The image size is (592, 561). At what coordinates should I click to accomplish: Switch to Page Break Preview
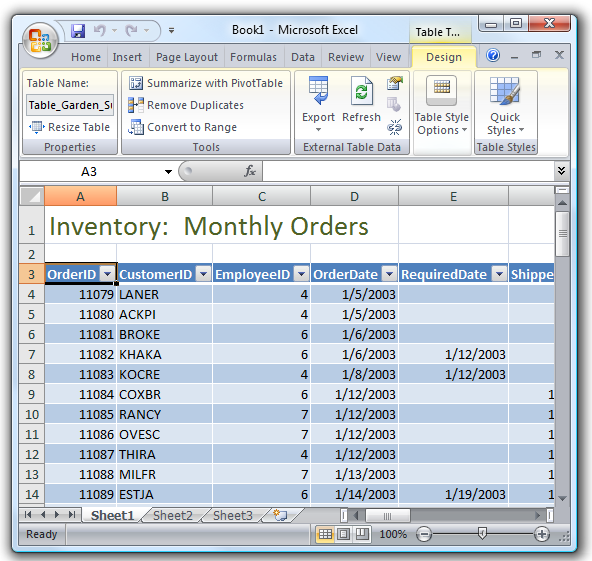coord(362,534)
